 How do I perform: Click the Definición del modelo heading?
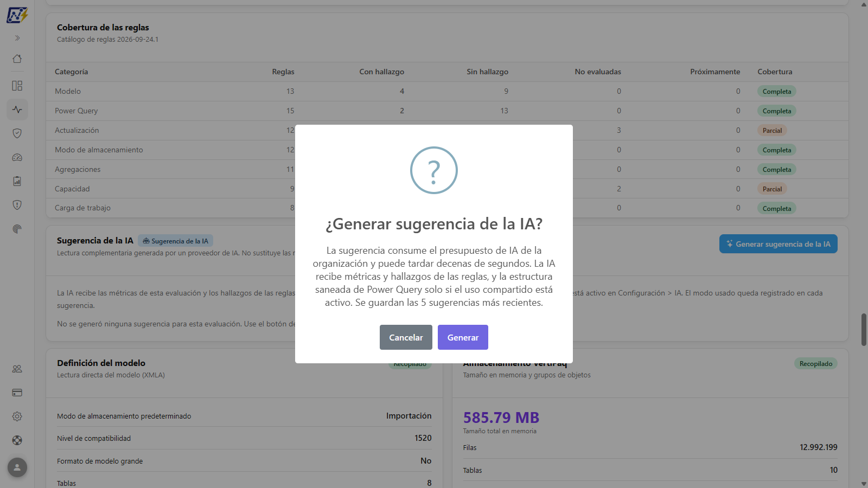pyautogui.click(x=101, y=363)
